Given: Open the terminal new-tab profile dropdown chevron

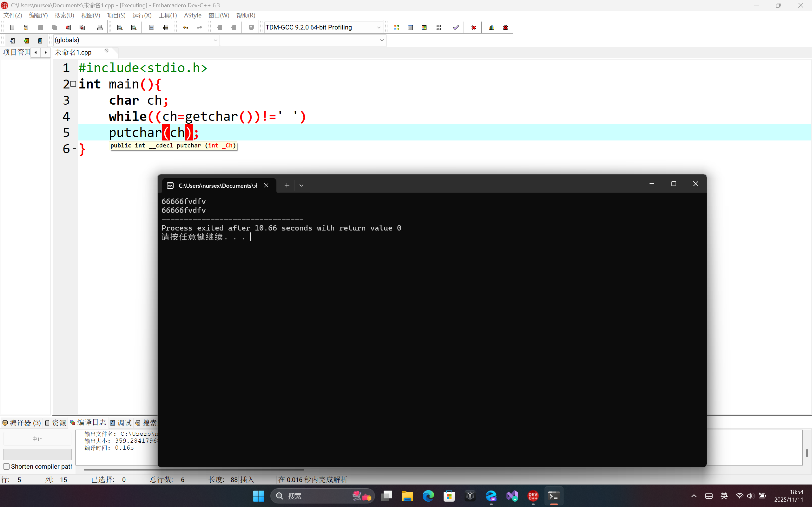Looking at the screenshot, I should pos(301,185).
